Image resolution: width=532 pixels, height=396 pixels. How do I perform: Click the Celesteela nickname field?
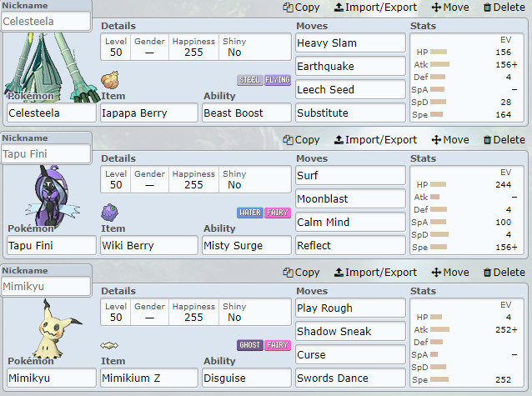pyautogui.click(x=46, y=22)
